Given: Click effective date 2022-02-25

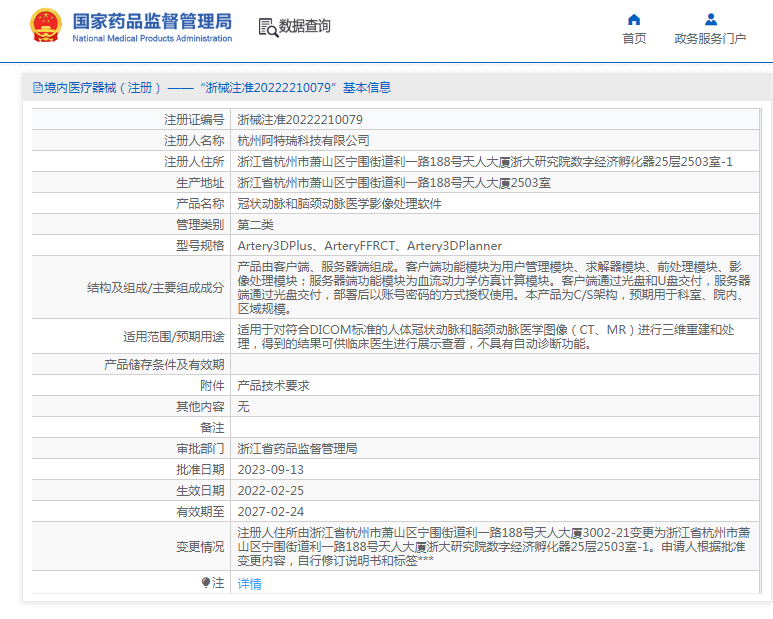Looking at the screenshot, I should tap(271, 491).
